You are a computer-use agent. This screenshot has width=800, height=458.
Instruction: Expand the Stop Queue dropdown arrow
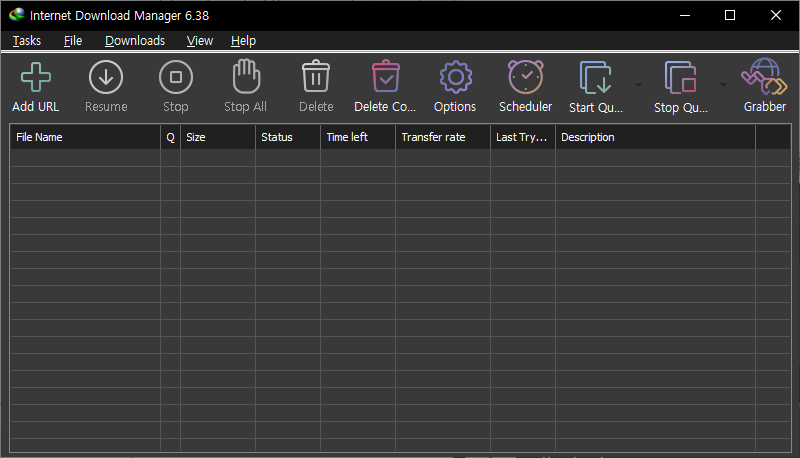click(x=723, y=85)
